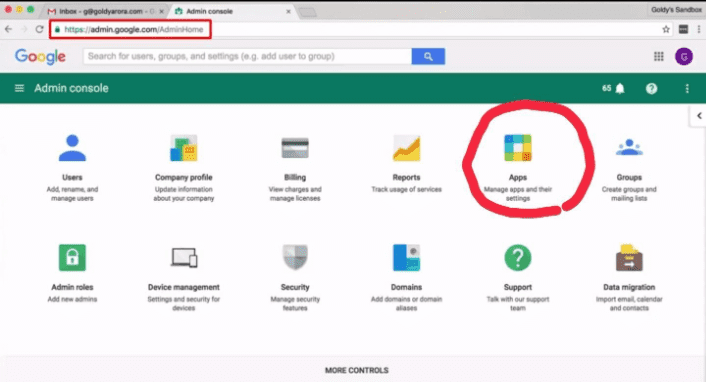
Task: Expand MORE CONTROLS at the bottom
Action: (357, 370)
